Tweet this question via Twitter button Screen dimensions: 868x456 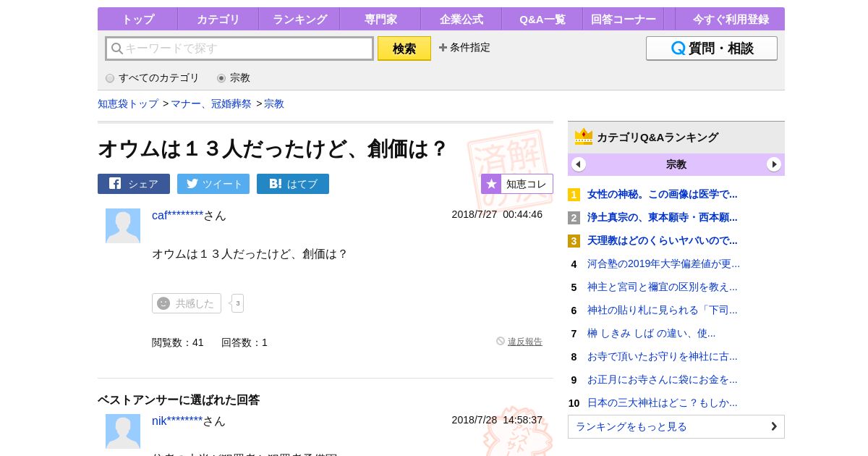click(x=213, y=184)
